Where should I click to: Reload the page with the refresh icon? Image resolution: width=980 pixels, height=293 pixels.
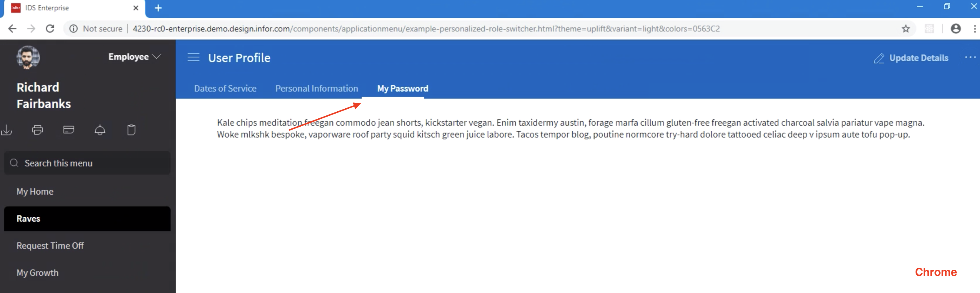tap(50, 29)
